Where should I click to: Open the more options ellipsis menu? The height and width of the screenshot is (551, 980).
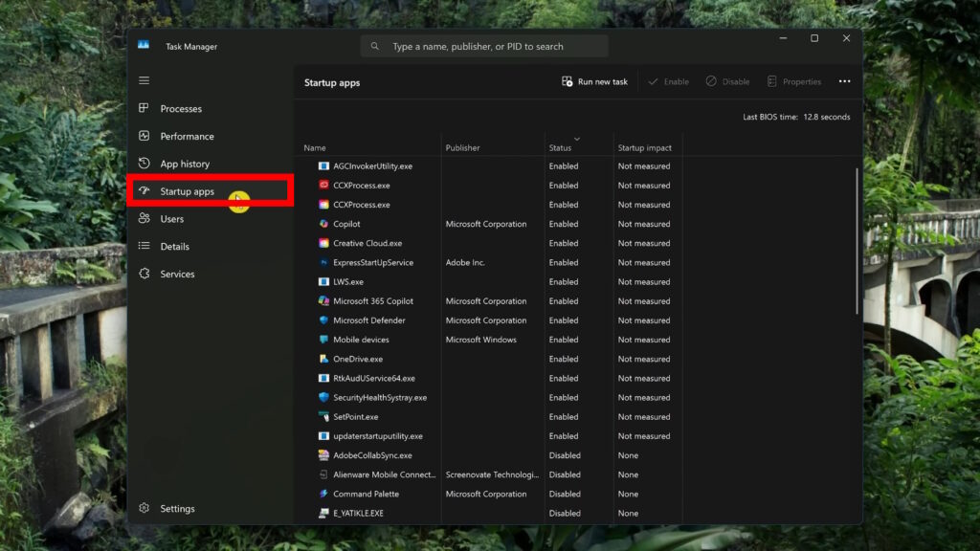click(x=844, y=82)
